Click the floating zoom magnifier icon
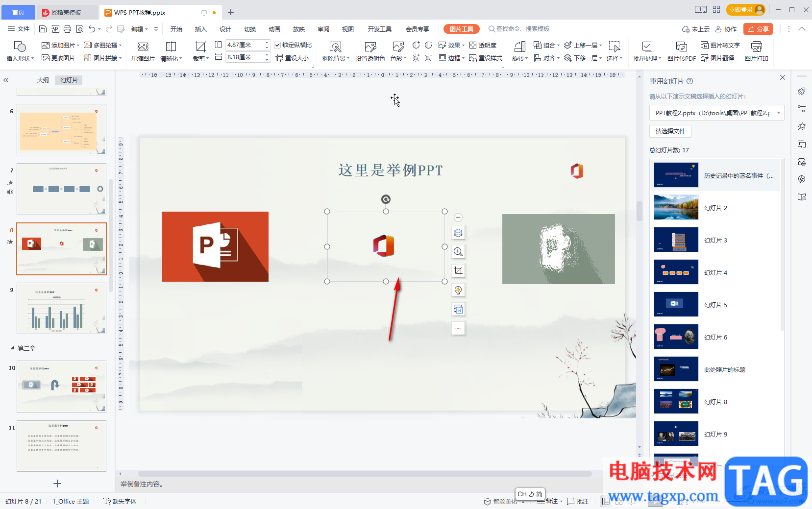The image size is (812, 509). click(x=458, y=252)
